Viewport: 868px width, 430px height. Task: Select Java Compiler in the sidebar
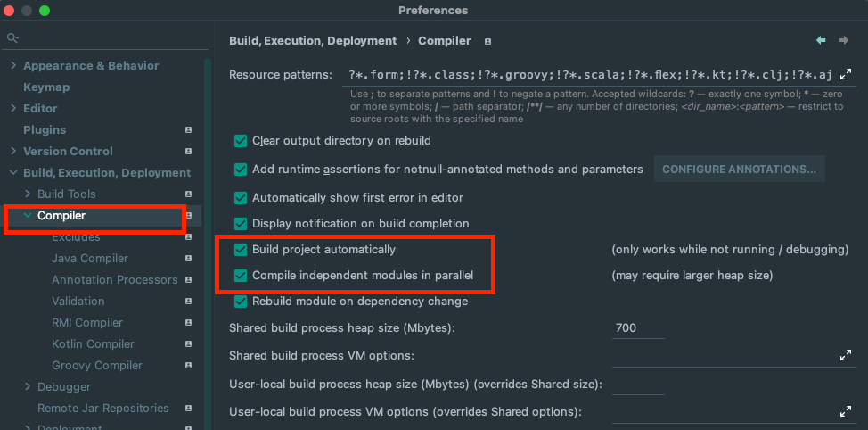pos(90,258)
